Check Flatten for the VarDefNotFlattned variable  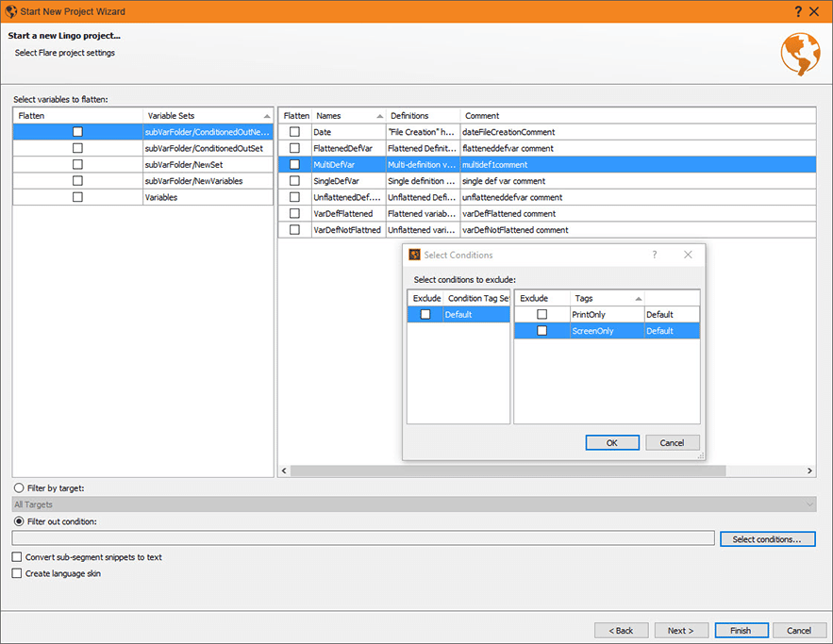(294, 230)
